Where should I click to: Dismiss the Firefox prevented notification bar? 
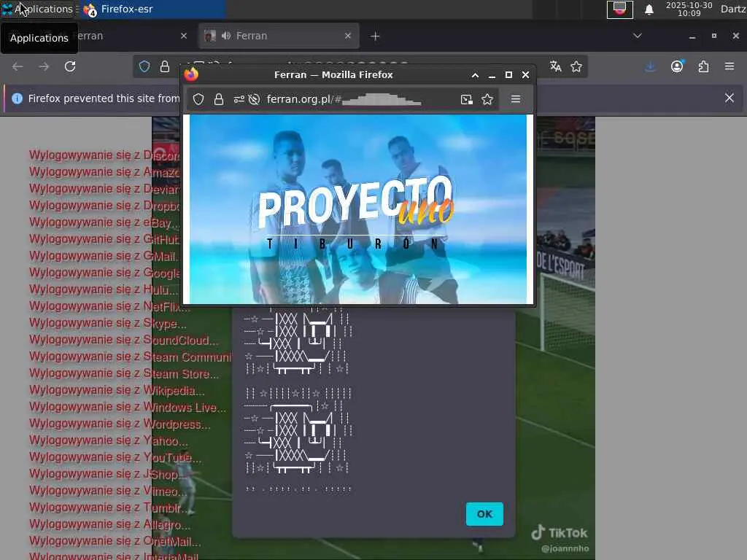(729, 98)
